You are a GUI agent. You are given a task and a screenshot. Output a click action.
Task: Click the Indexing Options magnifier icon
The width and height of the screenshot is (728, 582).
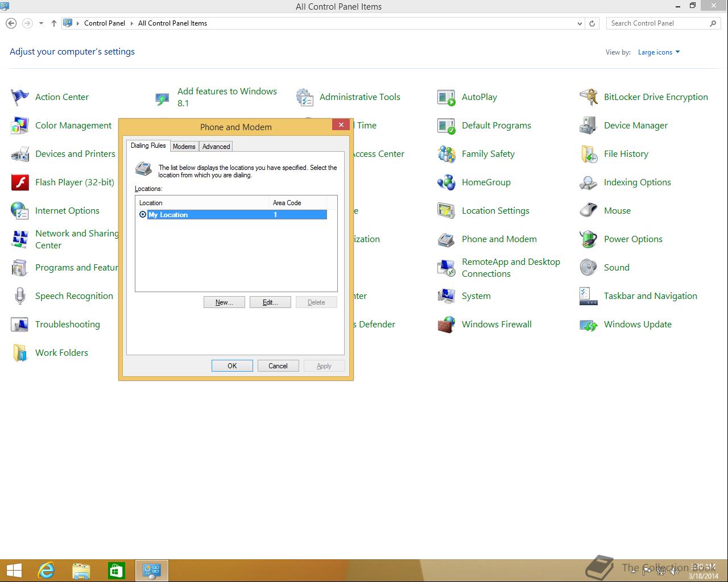pos(589,182)
